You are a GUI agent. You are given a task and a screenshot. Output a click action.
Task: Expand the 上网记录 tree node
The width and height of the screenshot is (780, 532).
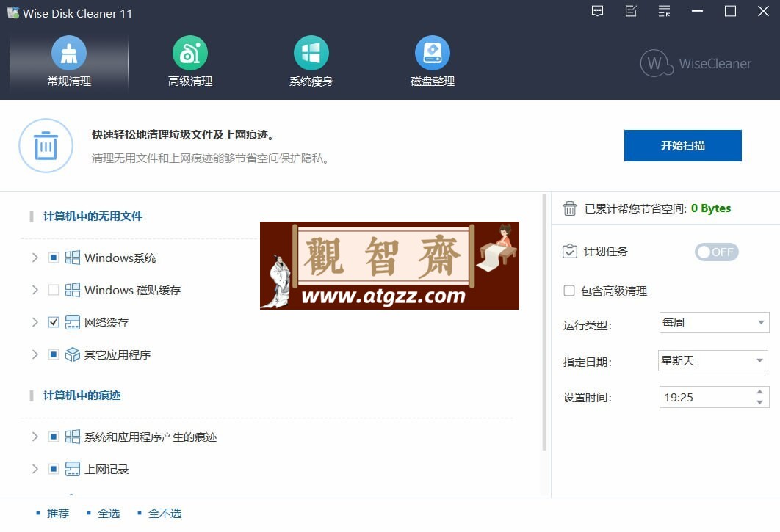35,469
